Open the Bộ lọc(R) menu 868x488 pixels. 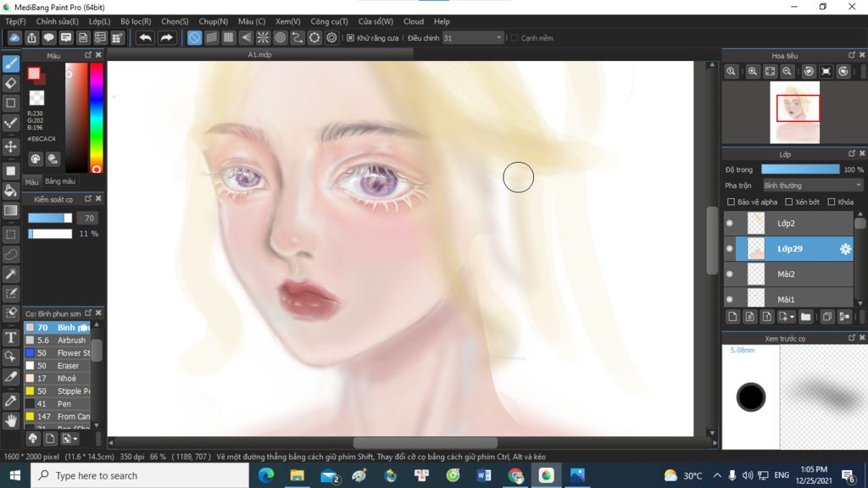tap(136, 21)
